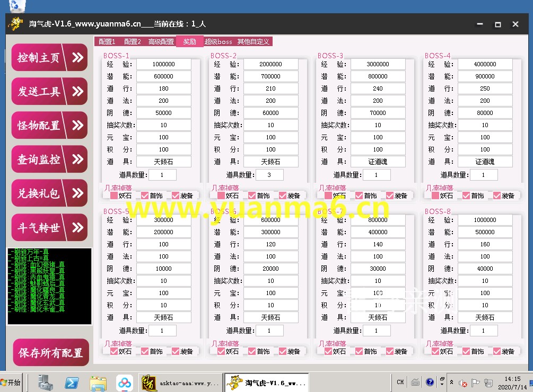Click BOSS-8 道具 field 天倾石
This screenshot has width=533, height=392.
pyautogui.click(x=485, y=318)
